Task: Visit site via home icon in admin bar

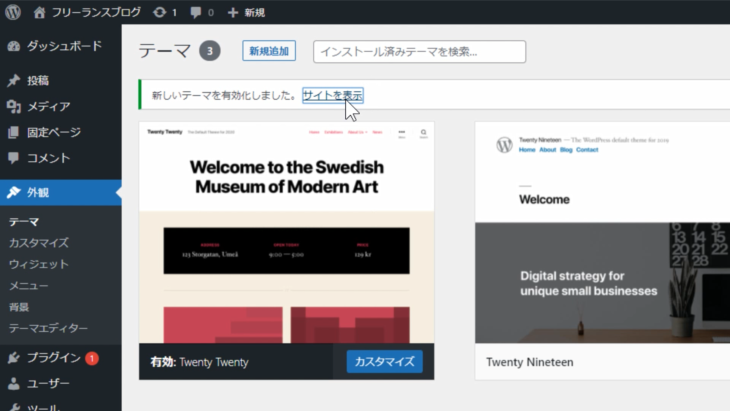Action: (x=40, y=13)
